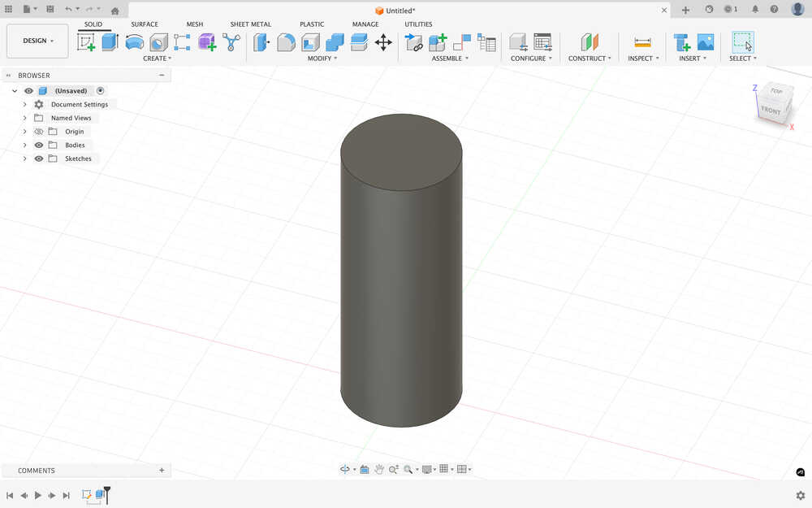Create a New Component

[438, 42]
